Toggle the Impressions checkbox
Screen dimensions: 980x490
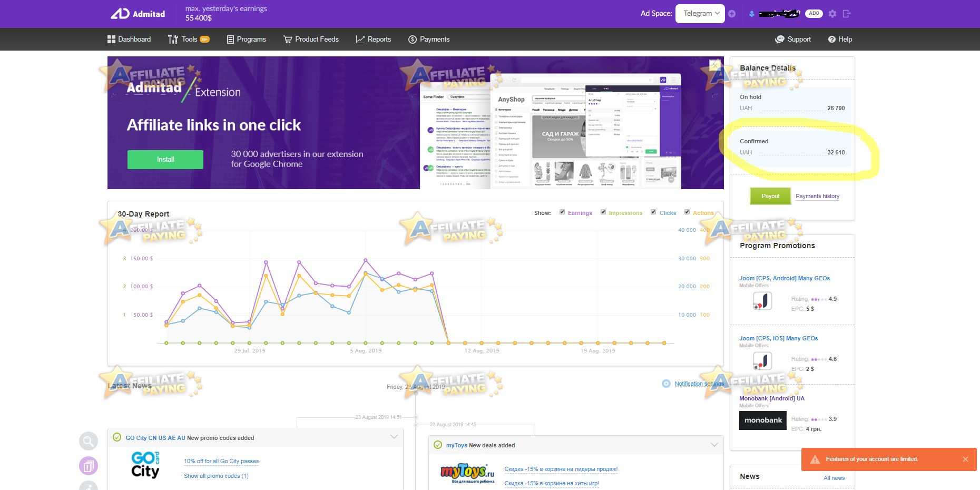[603, 212]
